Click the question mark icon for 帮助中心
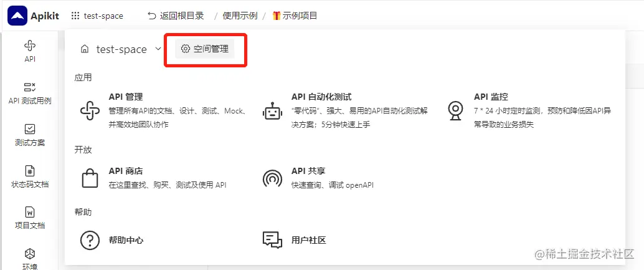This screenshot has width=644, height=270. point(90,241)
